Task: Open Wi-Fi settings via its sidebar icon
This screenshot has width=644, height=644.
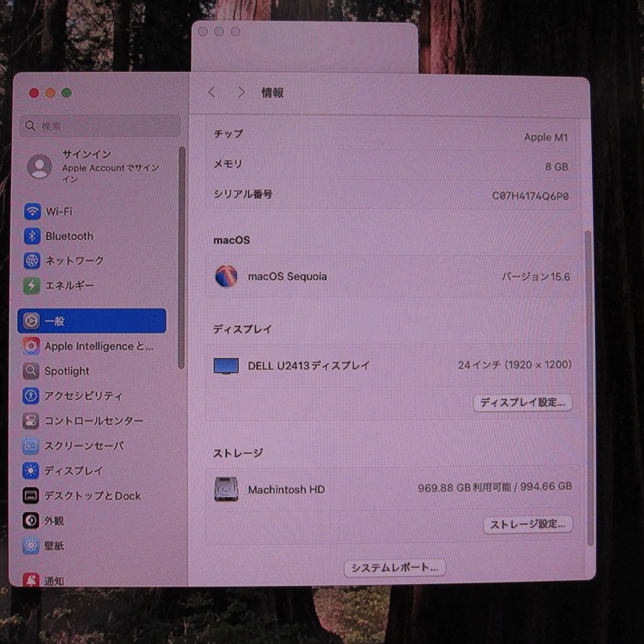Action: click(x=32, y=211)
